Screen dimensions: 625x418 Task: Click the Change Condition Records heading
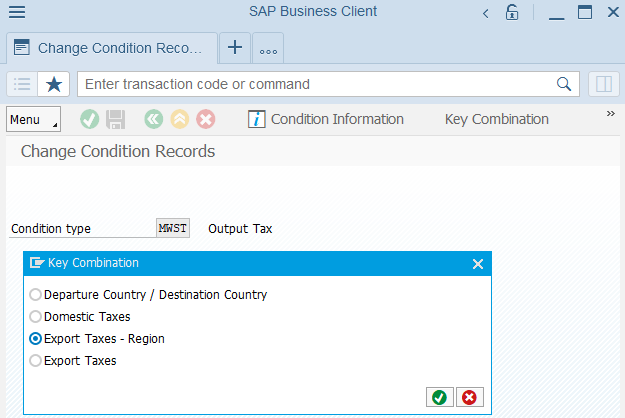(118, 151)
